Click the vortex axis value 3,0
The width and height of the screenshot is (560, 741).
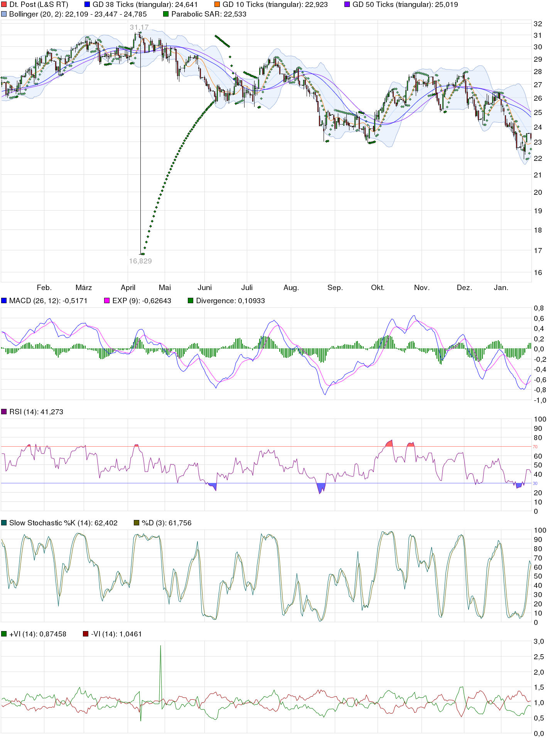(x=538, y=641)
